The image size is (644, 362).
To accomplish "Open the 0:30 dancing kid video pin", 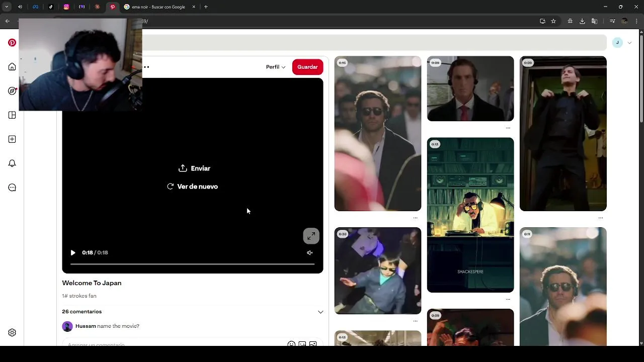I will pos(378,271).
